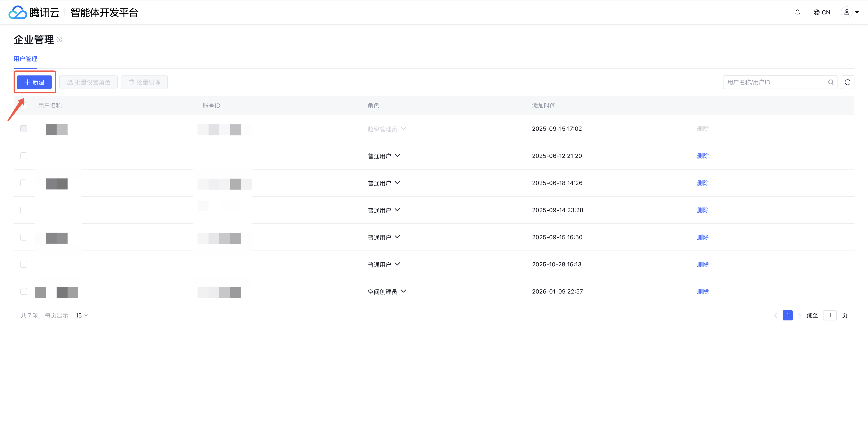868x437 pixels.
Task: Click the search magnifier icon
Action: (x=831, y=82)
